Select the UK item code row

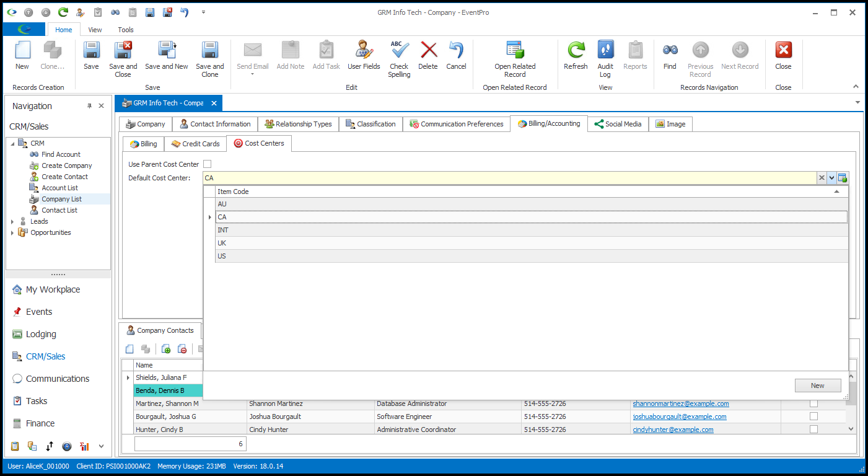click(532, 243)
